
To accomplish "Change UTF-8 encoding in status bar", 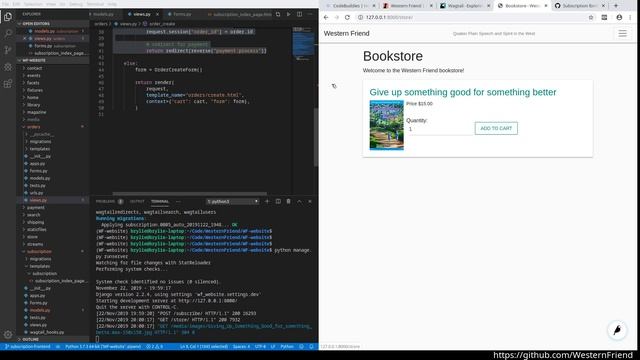I will click(260, 347).
